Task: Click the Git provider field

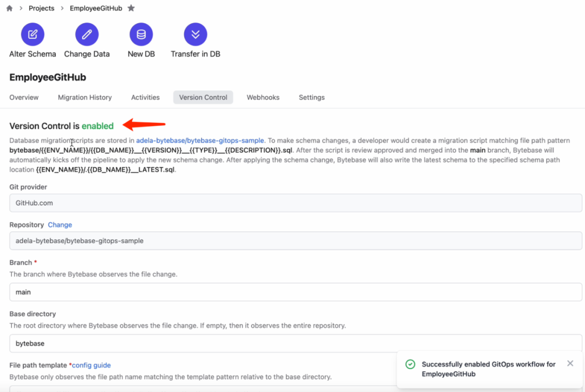Action: (295, 203)
